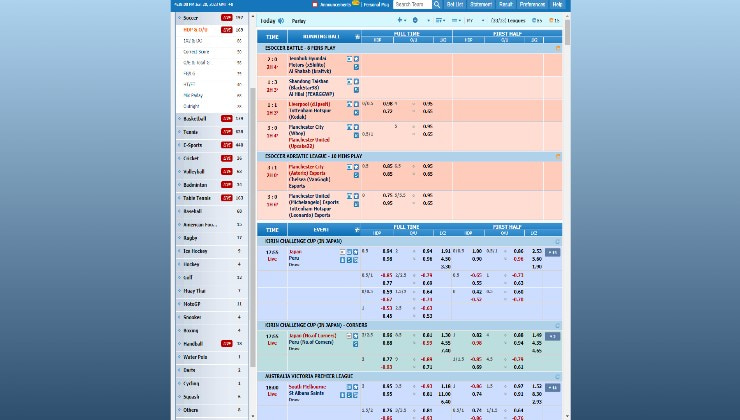
Task: Open live stream icon for Jeonbuk Hyundai match
Action: tap(350, 59)
